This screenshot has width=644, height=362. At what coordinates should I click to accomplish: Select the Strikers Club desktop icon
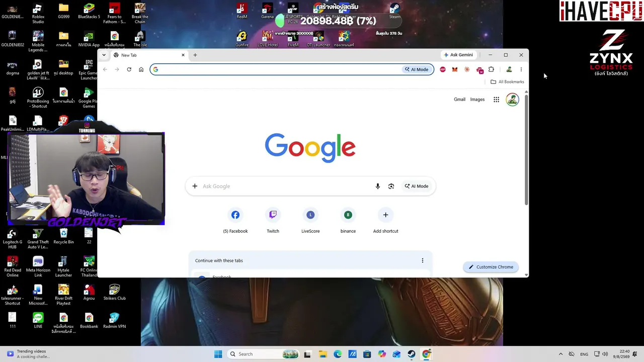tap(114, 293)
